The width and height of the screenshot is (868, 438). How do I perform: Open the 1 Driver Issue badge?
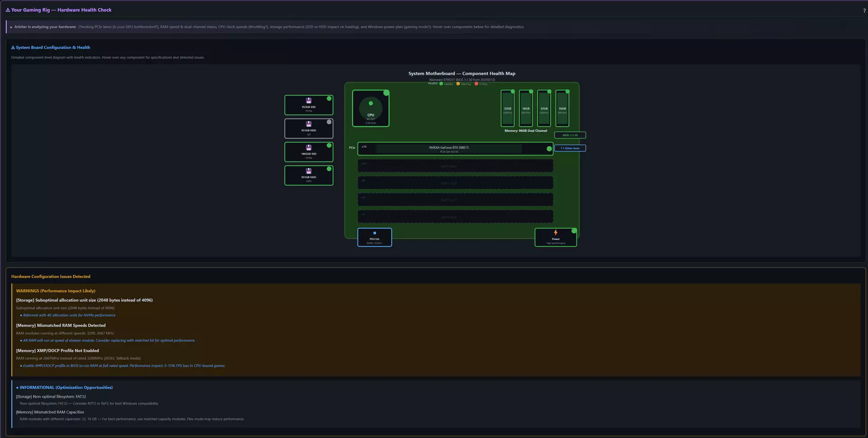point(570,148)
